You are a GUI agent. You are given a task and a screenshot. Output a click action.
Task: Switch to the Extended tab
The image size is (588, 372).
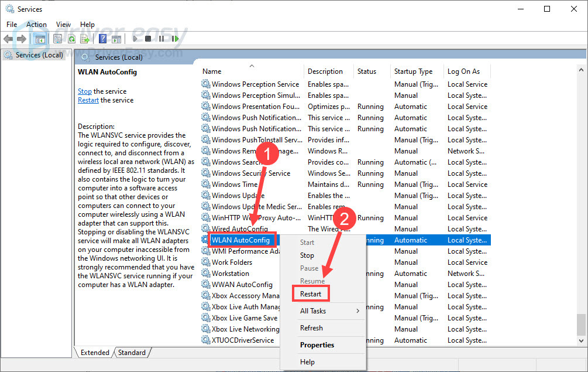[95, 352]
